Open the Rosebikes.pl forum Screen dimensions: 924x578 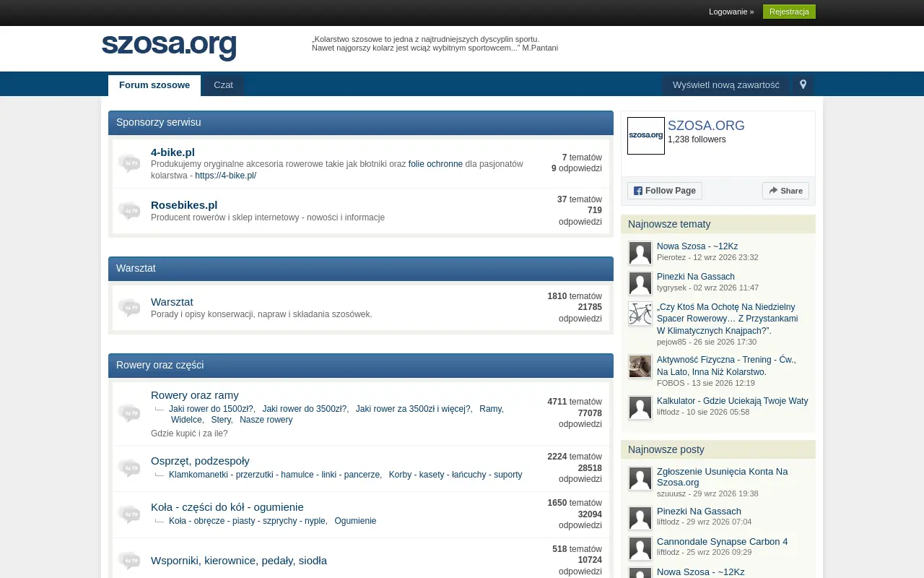tap(184, 205)
